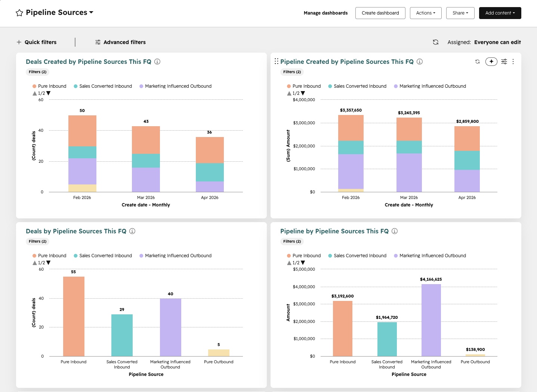The image size is (537, 392).
Task: Open Deals by Pipeline Sources This FQ report
Action: [x=76, y=231]
